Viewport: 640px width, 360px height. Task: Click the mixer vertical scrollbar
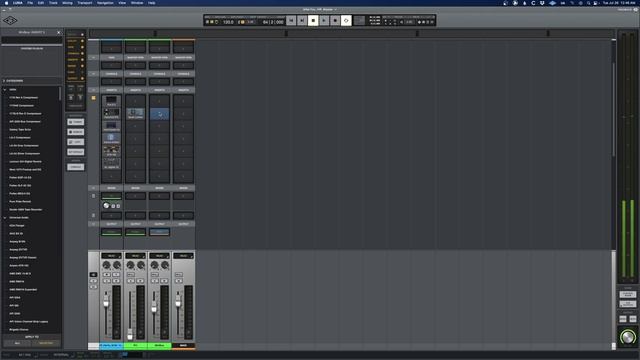click(x=613, y=109)
